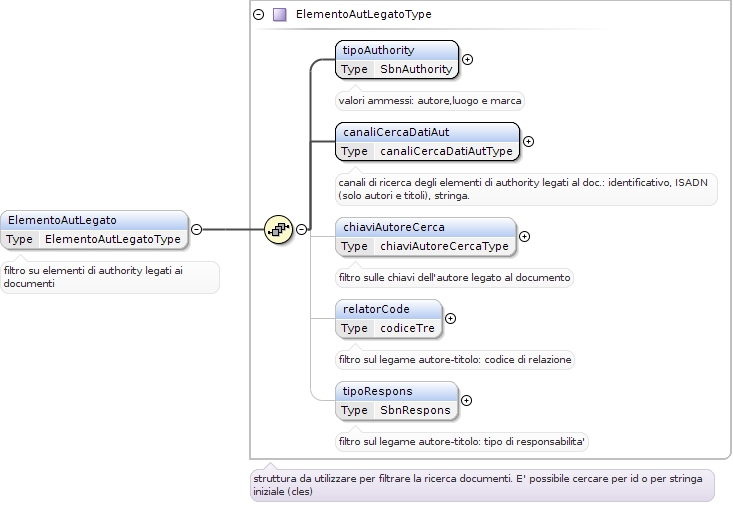
Task: Select the tipoAuthority element box
Action: [x=397, y=59]
